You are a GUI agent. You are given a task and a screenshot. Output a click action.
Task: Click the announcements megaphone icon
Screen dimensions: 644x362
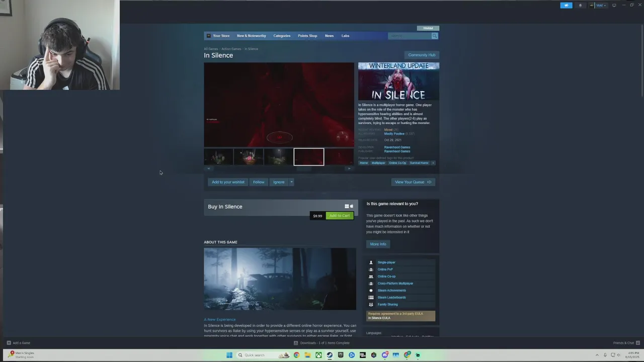point(566,6)
